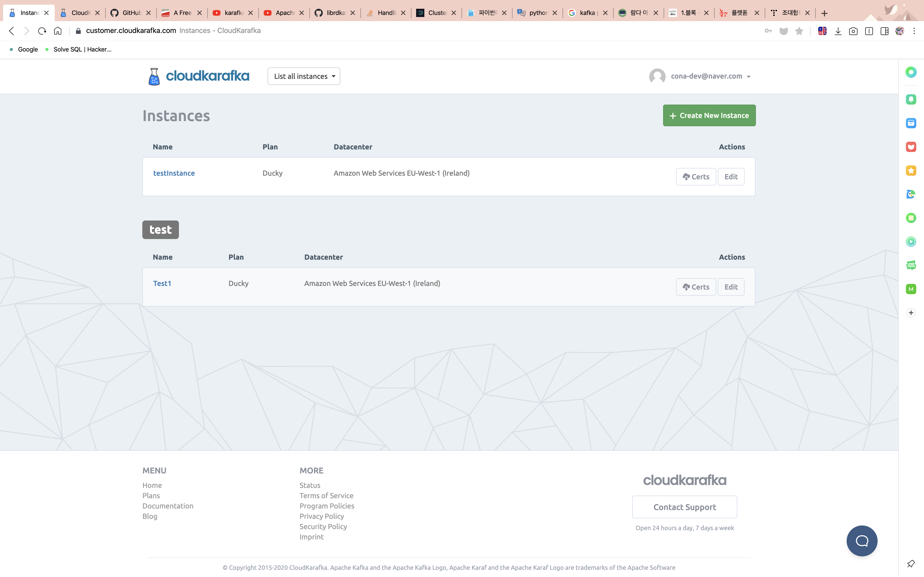Switch to the librdkafka tab
Image resolution: width=924 pixels, height=577 pixels.
click(335, 13)
